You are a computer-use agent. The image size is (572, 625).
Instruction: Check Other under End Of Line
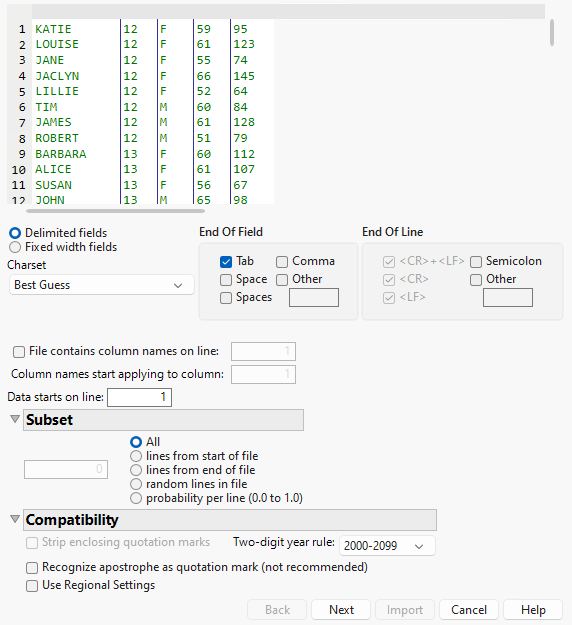point(476,280)
